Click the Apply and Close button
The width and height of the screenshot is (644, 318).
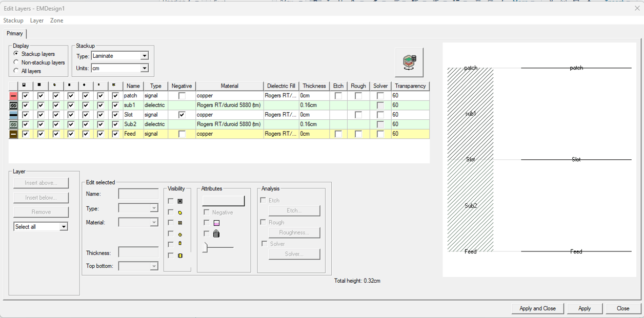tap(537, 308)
